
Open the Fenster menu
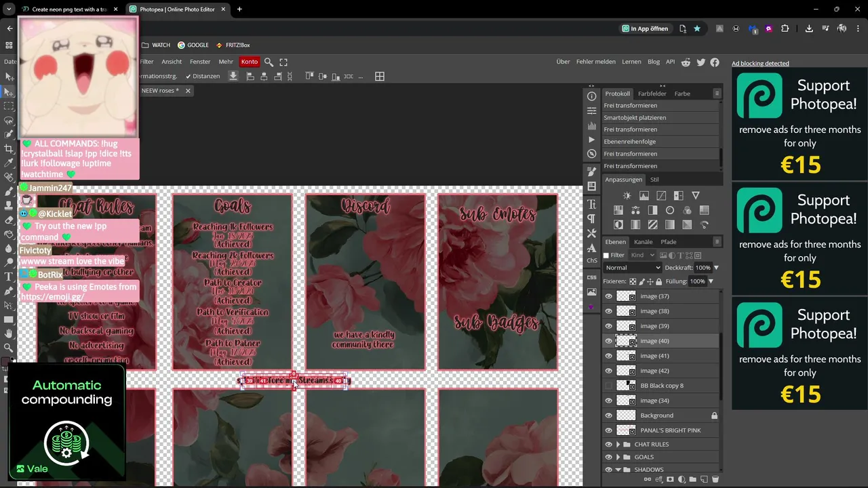coord(200,62)
